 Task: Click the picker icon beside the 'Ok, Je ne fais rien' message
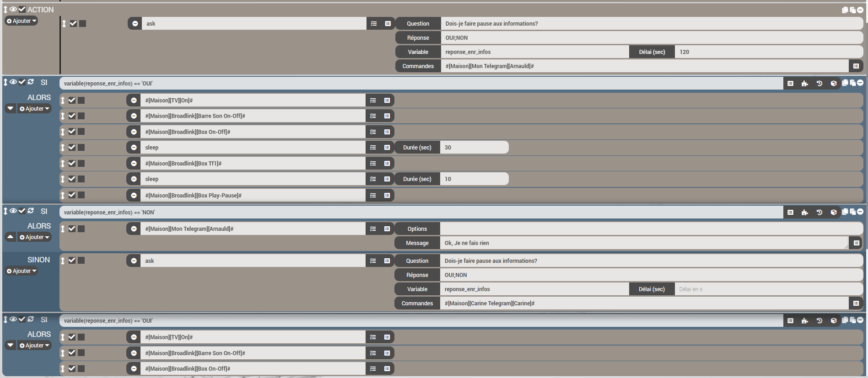[856, 243]
